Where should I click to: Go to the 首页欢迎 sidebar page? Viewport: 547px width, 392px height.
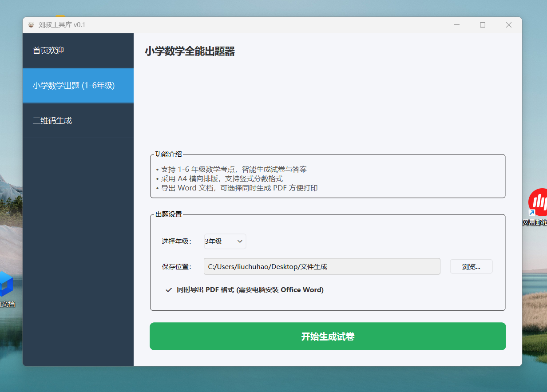pos(78,51)
